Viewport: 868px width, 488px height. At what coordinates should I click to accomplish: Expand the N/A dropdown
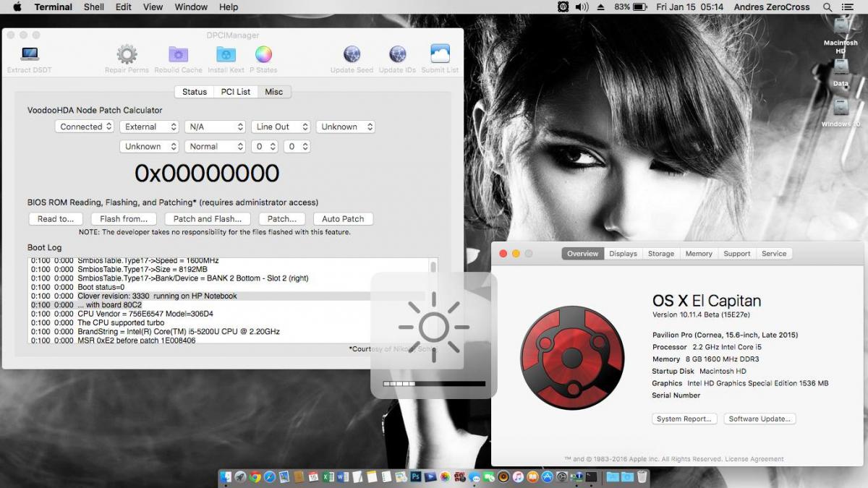point(215,127)
